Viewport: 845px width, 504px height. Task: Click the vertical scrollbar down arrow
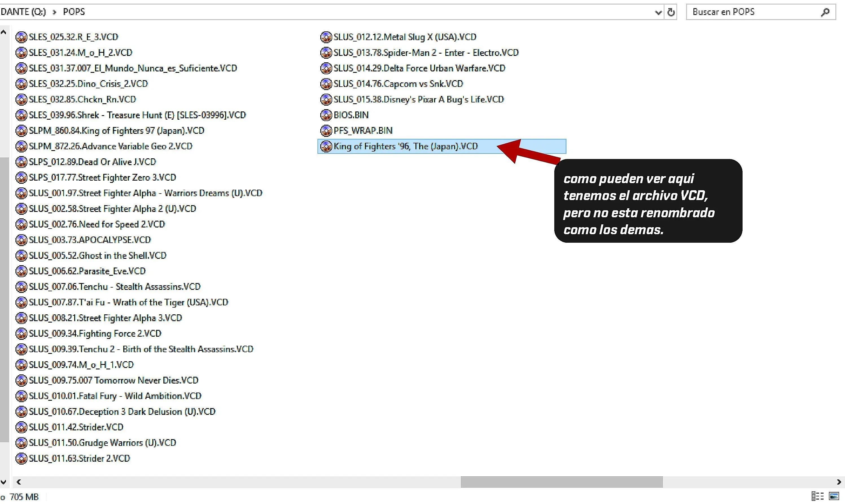coord(3,482)
